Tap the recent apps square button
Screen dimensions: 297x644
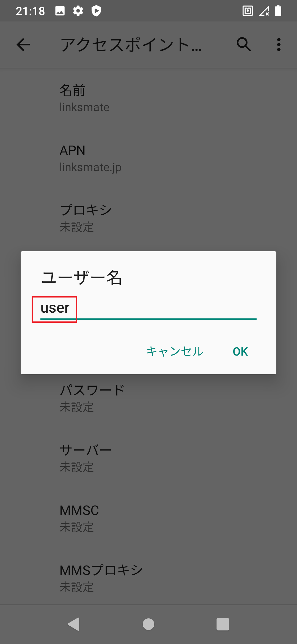[223, 624]
